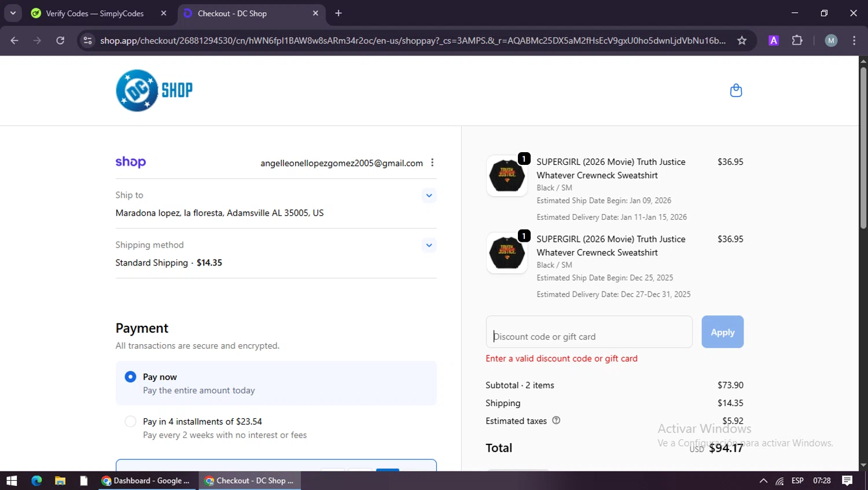The width and height of the screenshot is (868, 490).
Task: Open the network Wi-Fi tray icon
Action: click(x=780, y=481)
